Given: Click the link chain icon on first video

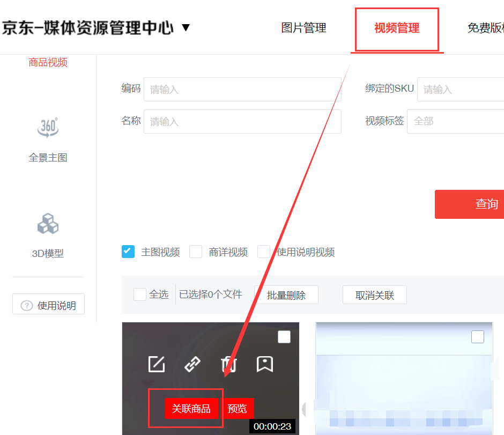Looking at the screenshot, I should point(192,364).
